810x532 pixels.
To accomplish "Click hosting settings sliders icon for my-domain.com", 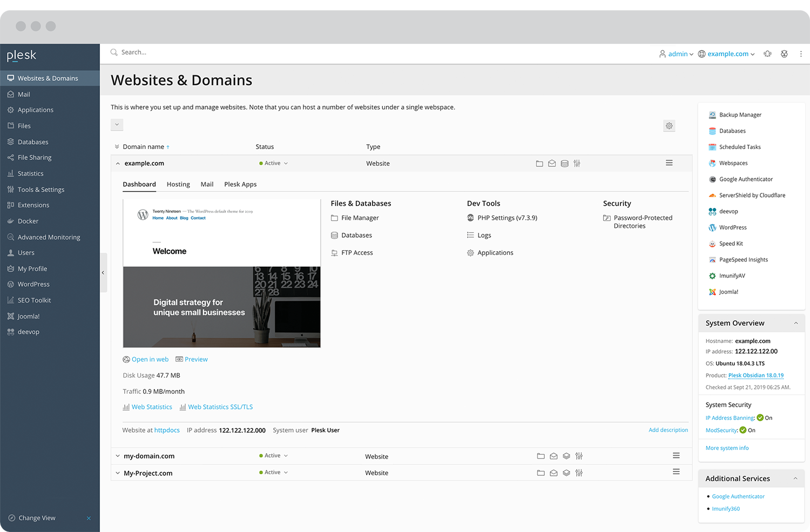I will coord(579,456).
